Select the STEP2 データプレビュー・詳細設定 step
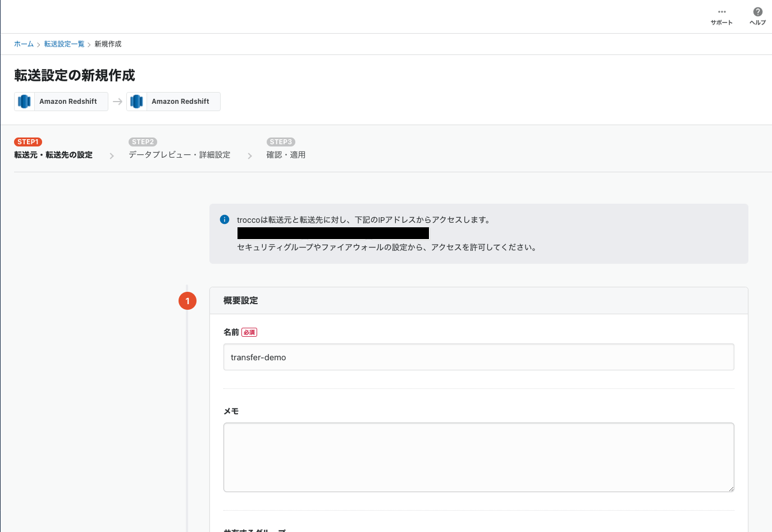772x532 pixels. tap(180, 154)
